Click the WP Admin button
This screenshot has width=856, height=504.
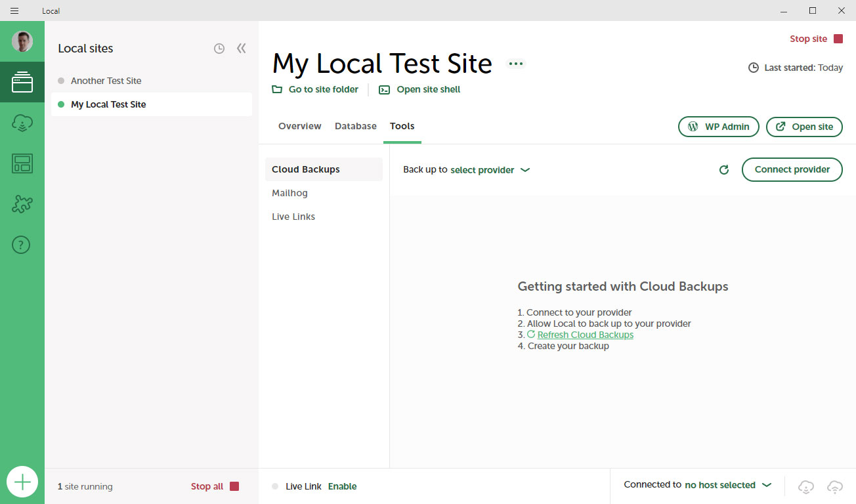coord(719,127)
